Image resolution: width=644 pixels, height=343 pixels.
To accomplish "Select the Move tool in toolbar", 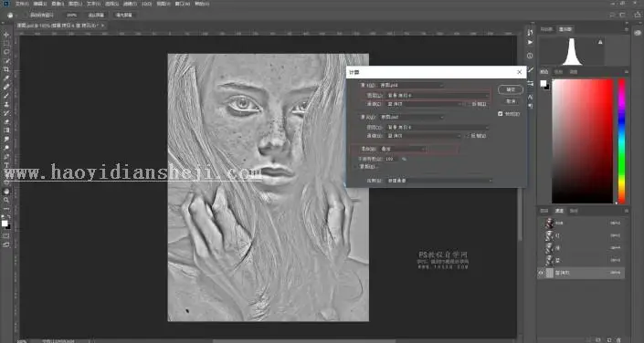I will (6, 35).
